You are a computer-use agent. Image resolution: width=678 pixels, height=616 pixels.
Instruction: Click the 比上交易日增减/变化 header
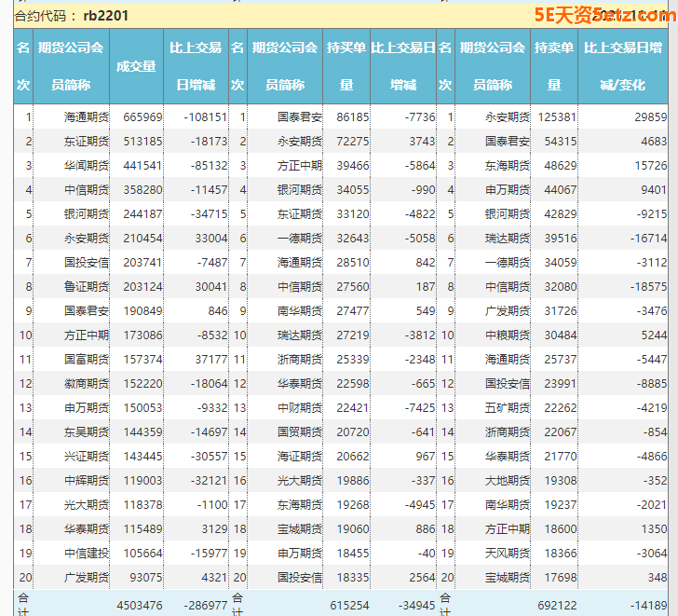tap(623, 66)
